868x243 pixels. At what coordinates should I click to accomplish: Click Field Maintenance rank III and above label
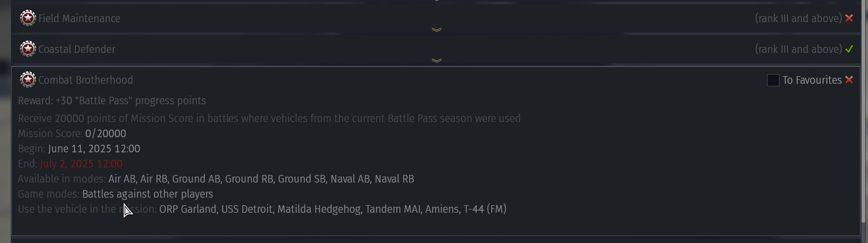click(x=798, y=18)
